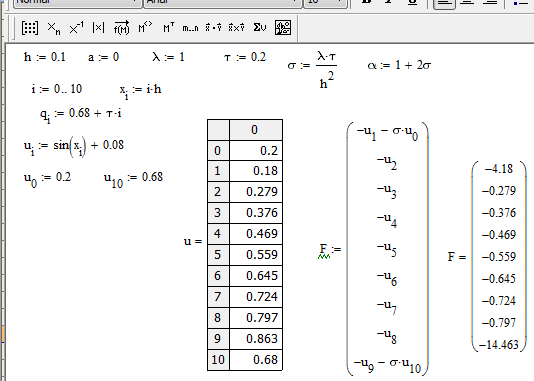
Task: Click the pressed align-left button
Action: point(444,3)
